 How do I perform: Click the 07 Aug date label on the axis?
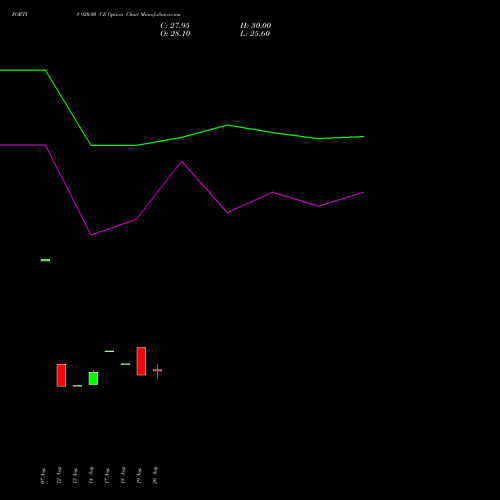point(43,476)
